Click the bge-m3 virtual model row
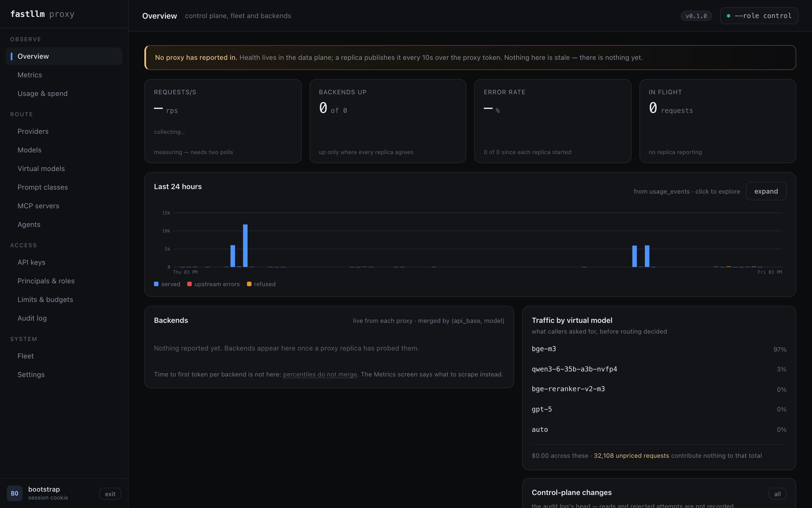 [659, 349]
